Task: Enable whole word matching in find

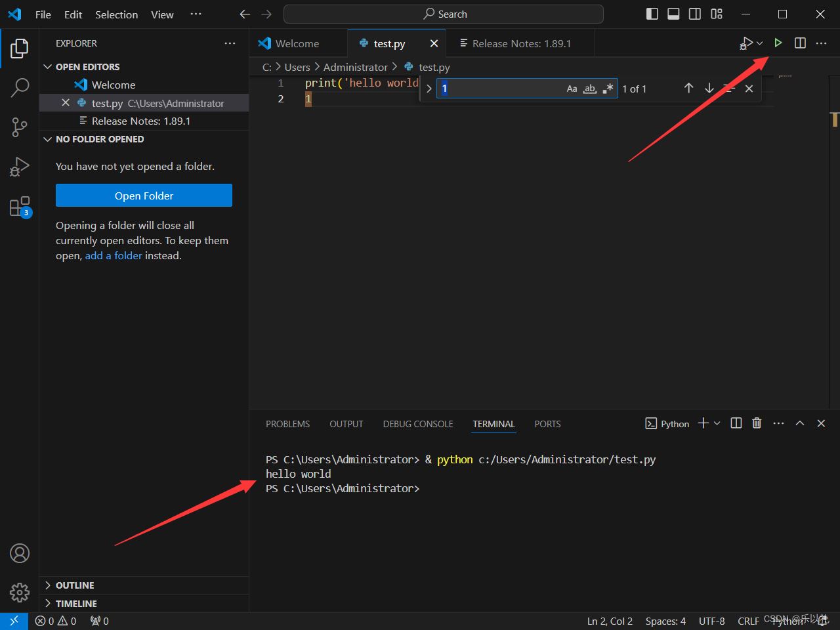Action: click(x=589, y=88)
